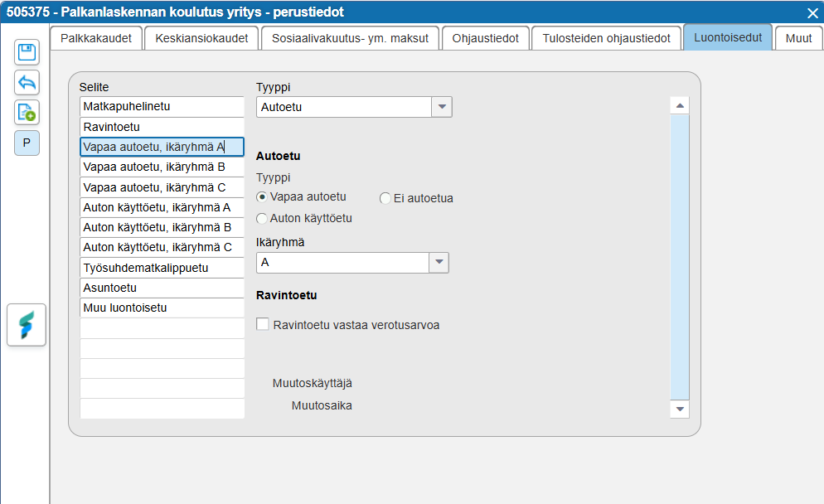The width and height of the screenshot is (824, 504).
Task: Go to Sosiaalivakuutus- ym. maksut tab
Action: [x=350, y=38]
